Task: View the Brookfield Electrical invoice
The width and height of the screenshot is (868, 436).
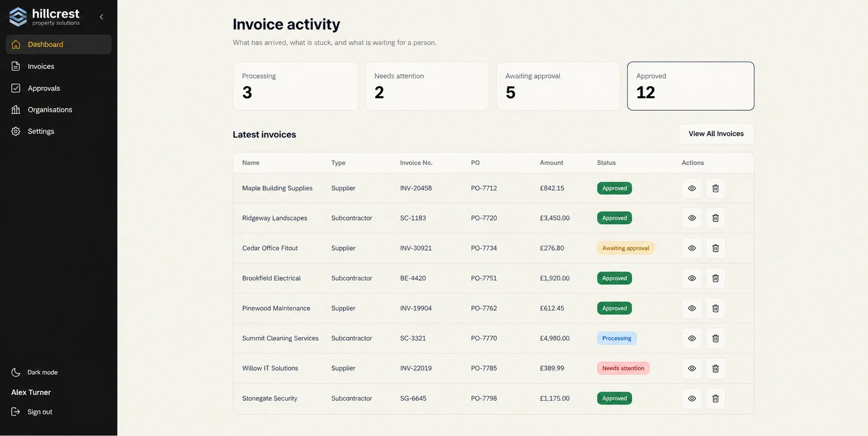Action: coord(692,278)
